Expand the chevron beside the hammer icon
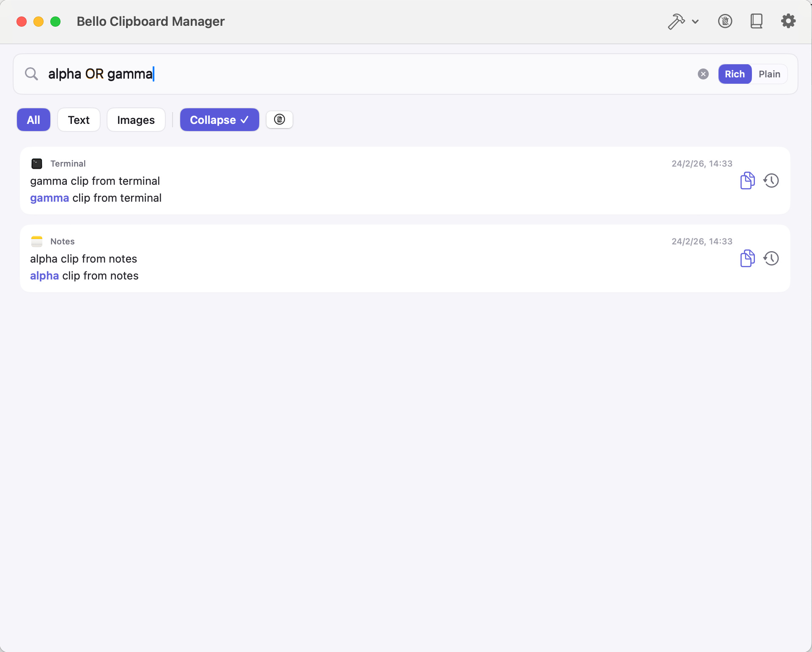812x652 pixels. 695,22
